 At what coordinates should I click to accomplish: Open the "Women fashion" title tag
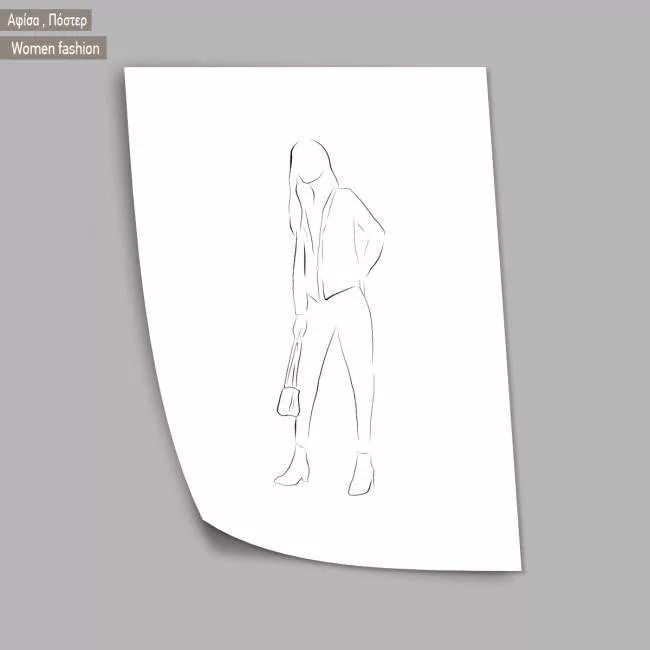(x=55, y=47)
